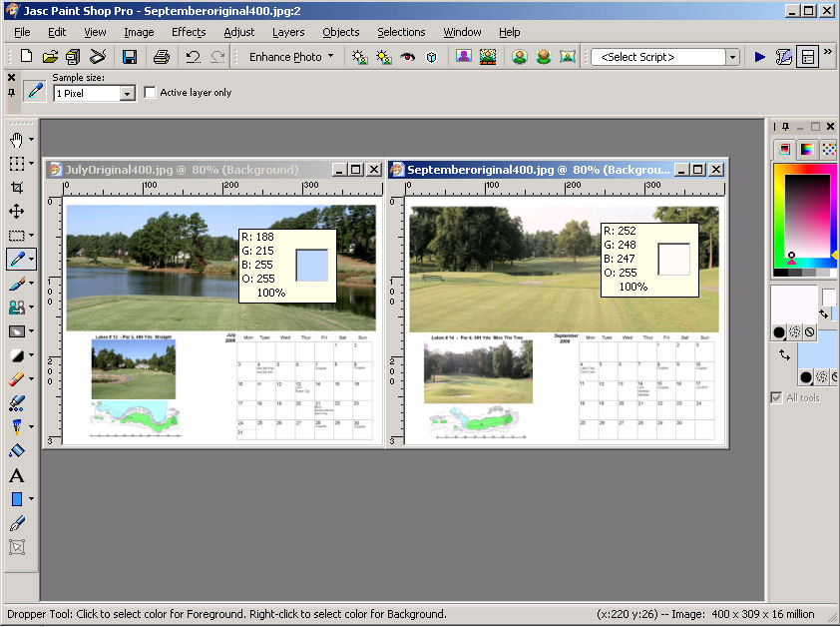Open the Enhance Photo dropdown
This screenshot has height=627, width=840.
coord(330,57)
